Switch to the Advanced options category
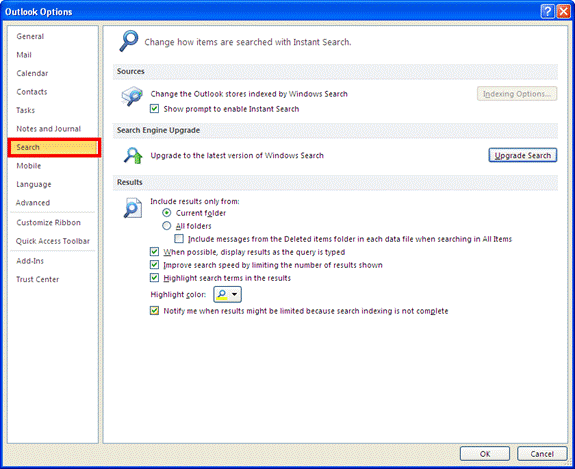Image resolution: width=575 pixels, height=469 pixels. click(33, 203)
